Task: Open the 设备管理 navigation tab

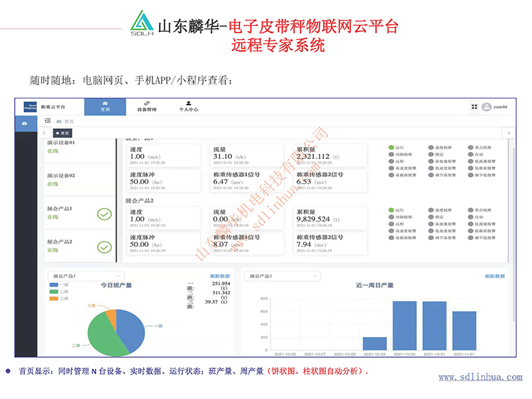Action: pyautogui.click(x=147, y=106)
